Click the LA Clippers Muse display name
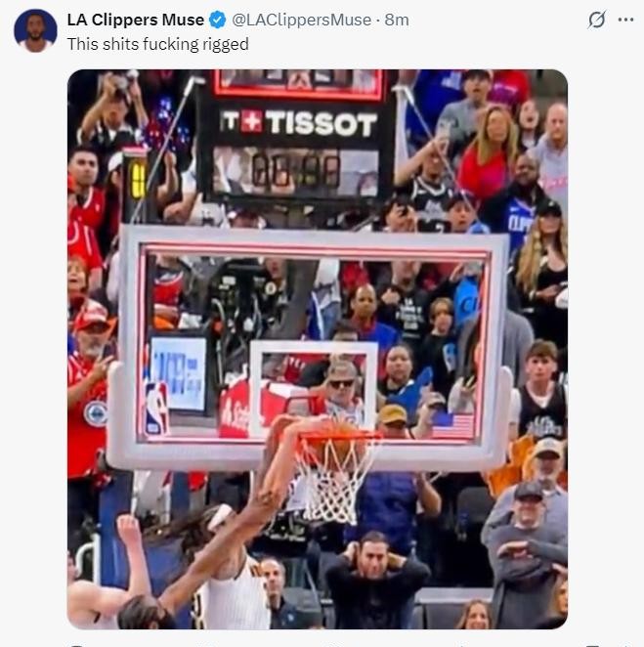Screen dimensions: 644x647 [x=135, y=20]
